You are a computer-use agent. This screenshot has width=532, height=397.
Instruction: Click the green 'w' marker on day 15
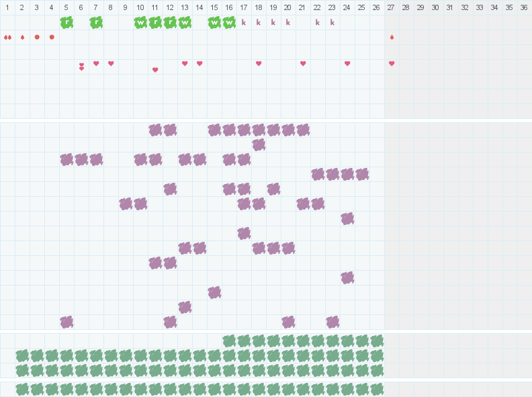coord(214,23)
